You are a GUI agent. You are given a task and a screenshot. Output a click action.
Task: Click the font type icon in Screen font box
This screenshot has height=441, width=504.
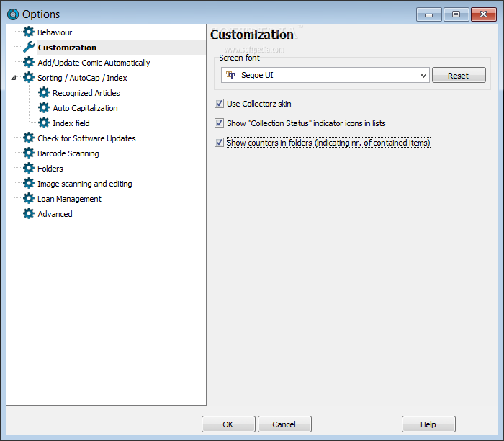[230, 75]
